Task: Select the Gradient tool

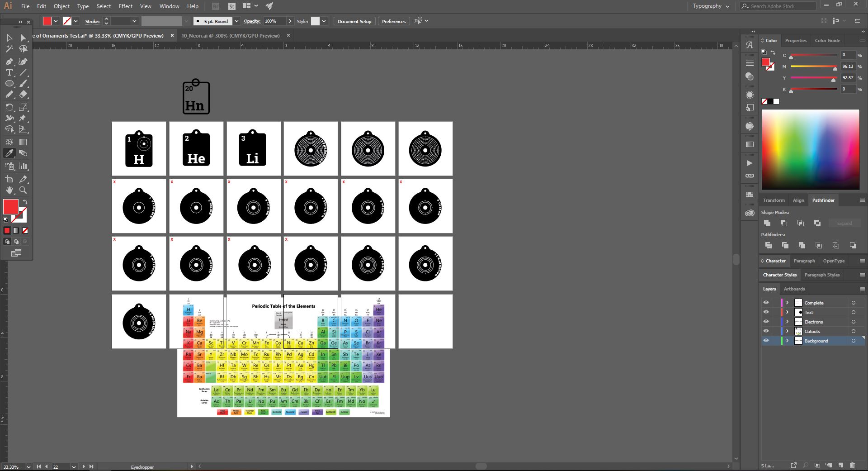Action: (x=23, y=142)
